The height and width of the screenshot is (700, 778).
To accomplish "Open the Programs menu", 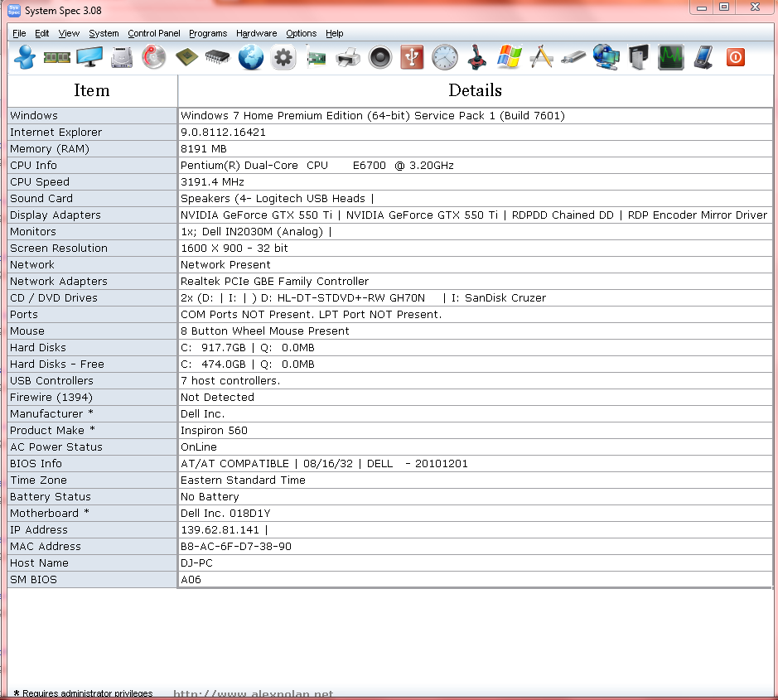I will (x=208, y=33).
